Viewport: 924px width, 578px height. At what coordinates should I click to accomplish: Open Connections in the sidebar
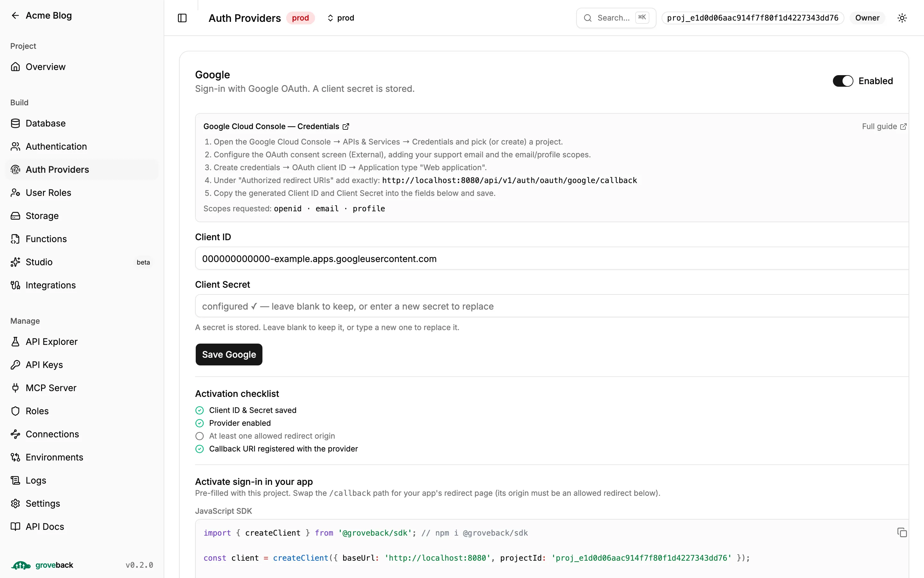(x=82, y=434)
